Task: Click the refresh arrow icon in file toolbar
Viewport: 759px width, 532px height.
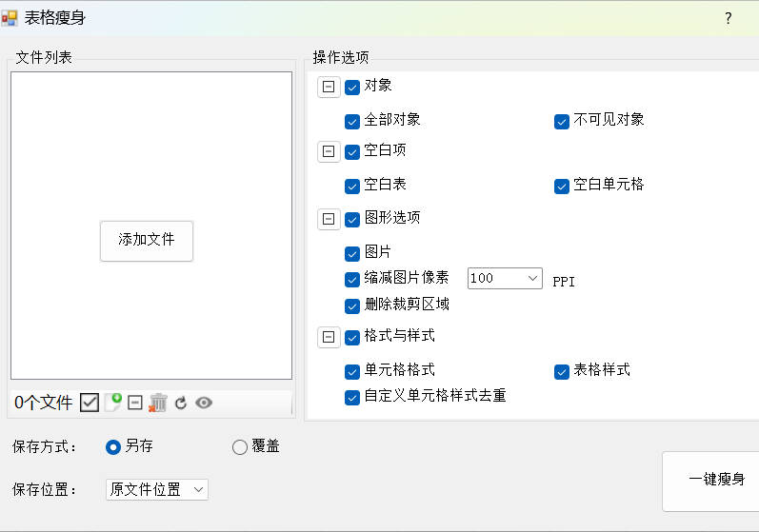Action: [181, 403]
